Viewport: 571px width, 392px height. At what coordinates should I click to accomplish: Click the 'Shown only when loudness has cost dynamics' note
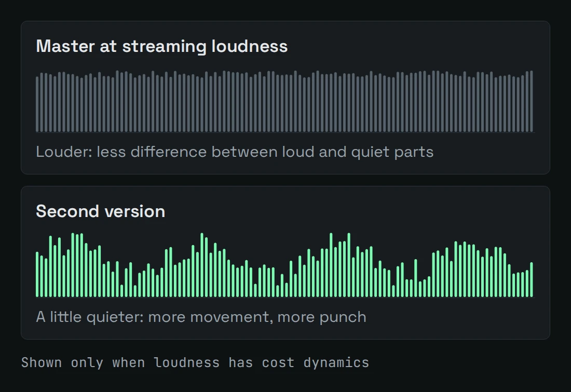click(x=195, y=362)
